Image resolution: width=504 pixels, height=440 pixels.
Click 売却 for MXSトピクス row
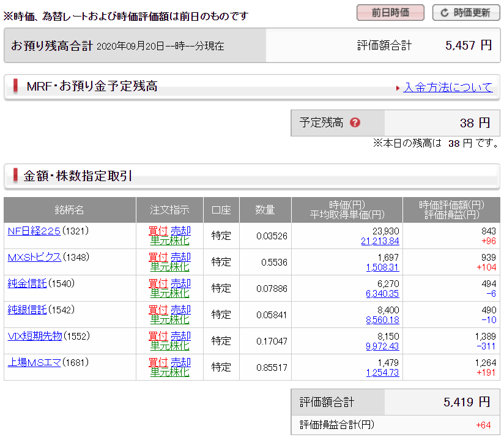(180, 257)
